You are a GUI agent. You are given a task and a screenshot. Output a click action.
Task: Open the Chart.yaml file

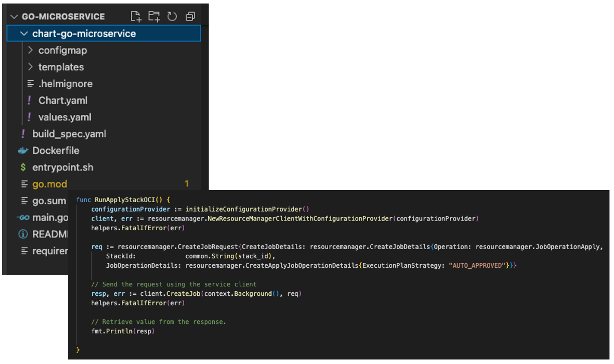click(x=63, y=100)
